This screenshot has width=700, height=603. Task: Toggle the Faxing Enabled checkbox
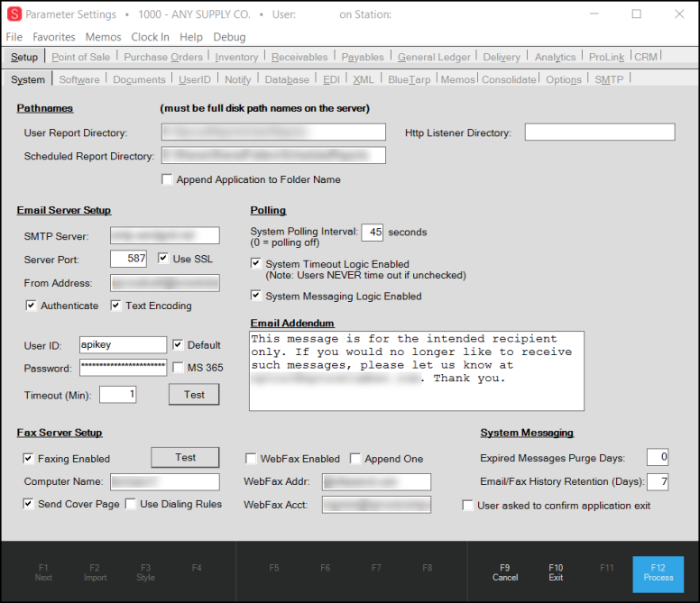tap(28, 459)
